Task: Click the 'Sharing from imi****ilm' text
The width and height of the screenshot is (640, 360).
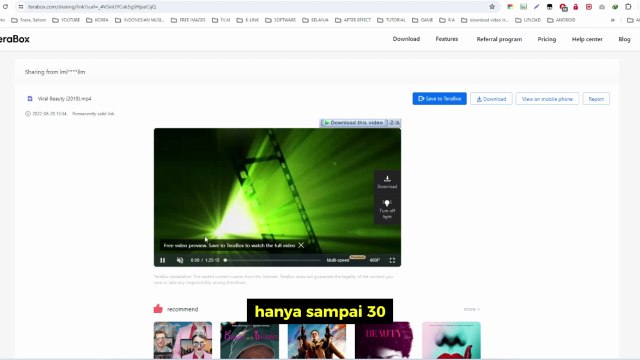Action: tap(55, 72)
